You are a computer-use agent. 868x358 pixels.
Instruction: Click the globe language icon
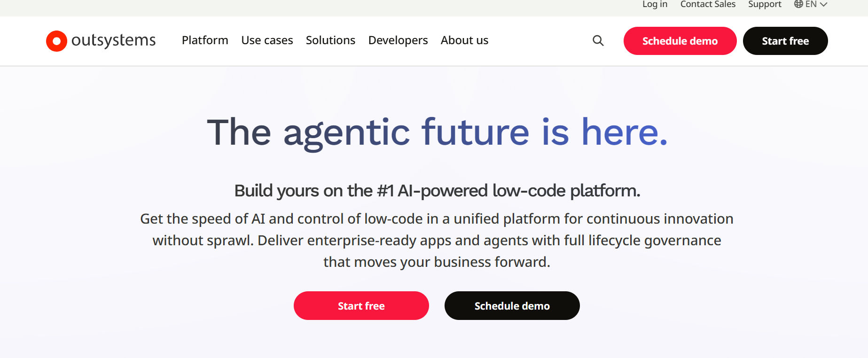point(798,4)
